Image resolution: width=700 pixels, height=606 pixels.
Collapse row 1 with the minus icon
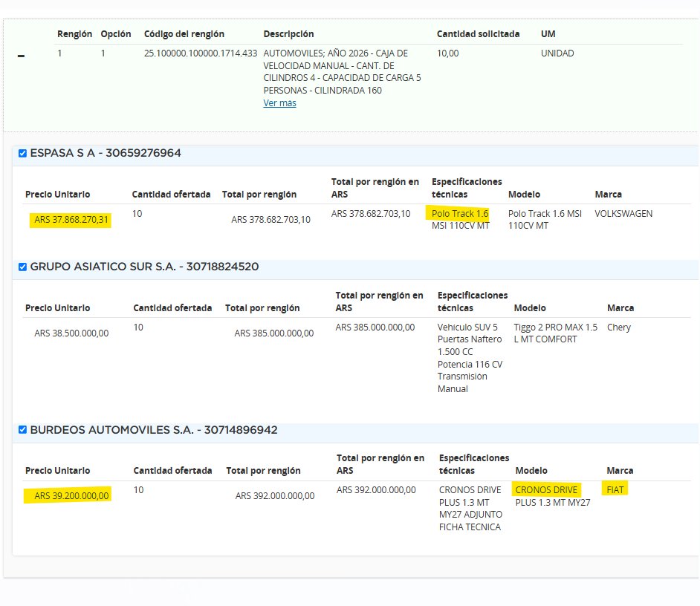pos(21,56)
